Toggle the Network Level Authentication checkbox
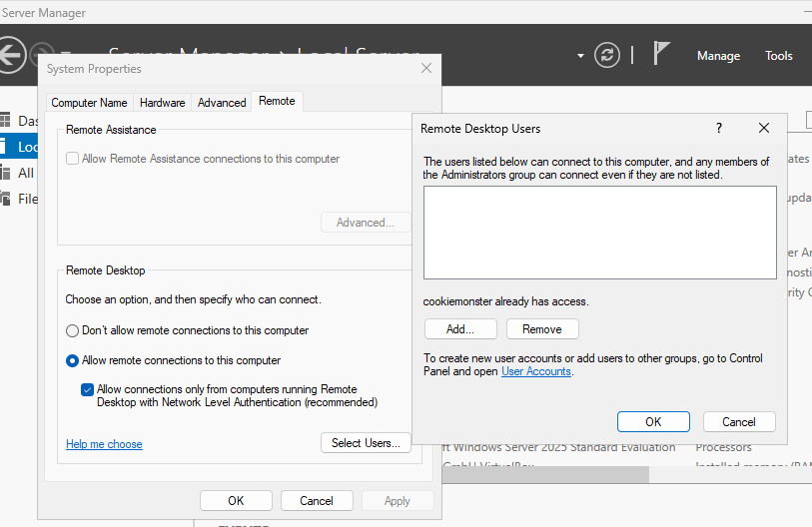812x527 pixels. (x=88, y=389)
